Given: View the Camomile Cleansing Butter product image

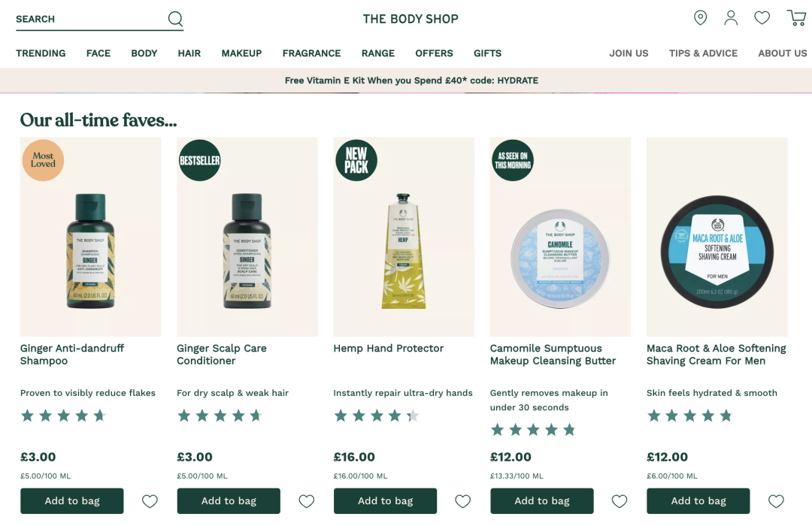Looking at the screenshot, I should (560, 237).
